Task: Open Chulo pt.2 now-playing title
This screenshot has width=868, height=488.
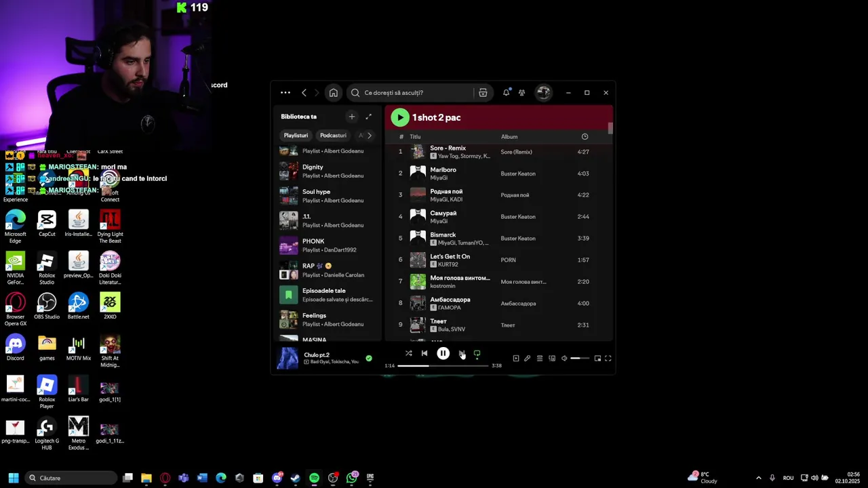Action: pyautogui.click(x=317, y=354)
